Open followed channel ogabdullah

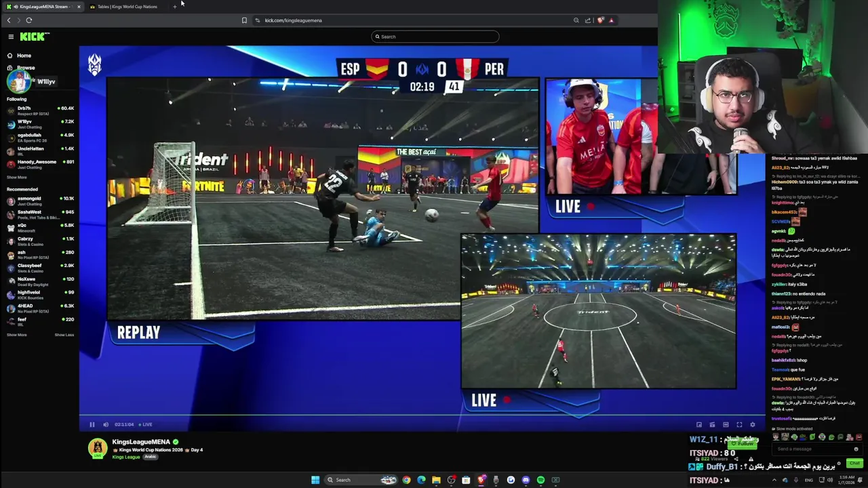point(39,137)
